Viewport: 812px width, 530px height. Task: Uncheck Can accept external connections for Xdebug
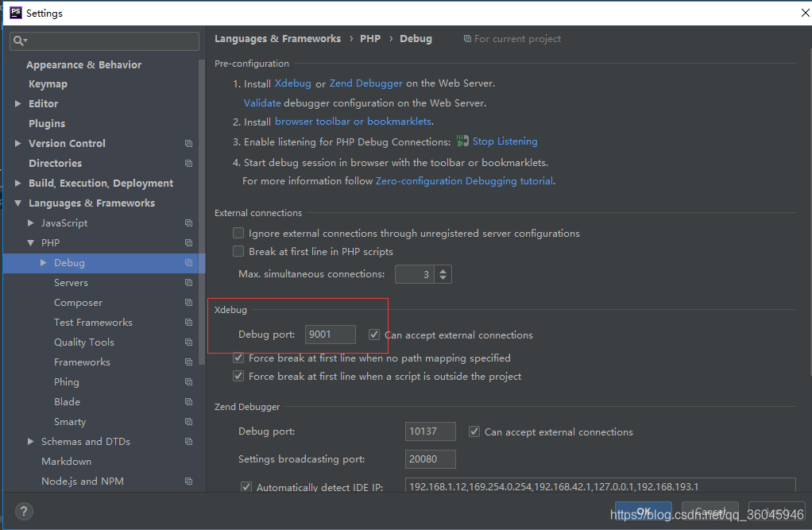pyautogui.click(x=373, y=335)
